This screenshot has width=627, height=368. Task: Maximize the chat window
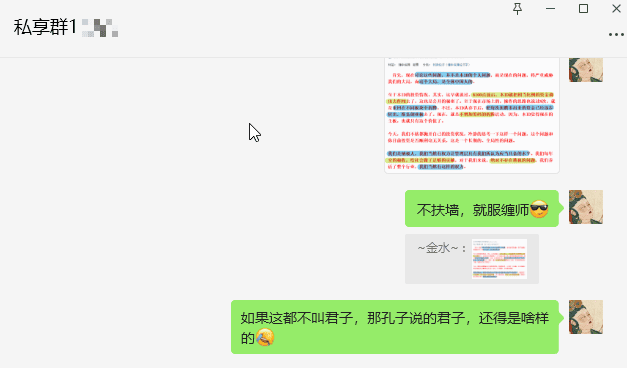(583, 9)
